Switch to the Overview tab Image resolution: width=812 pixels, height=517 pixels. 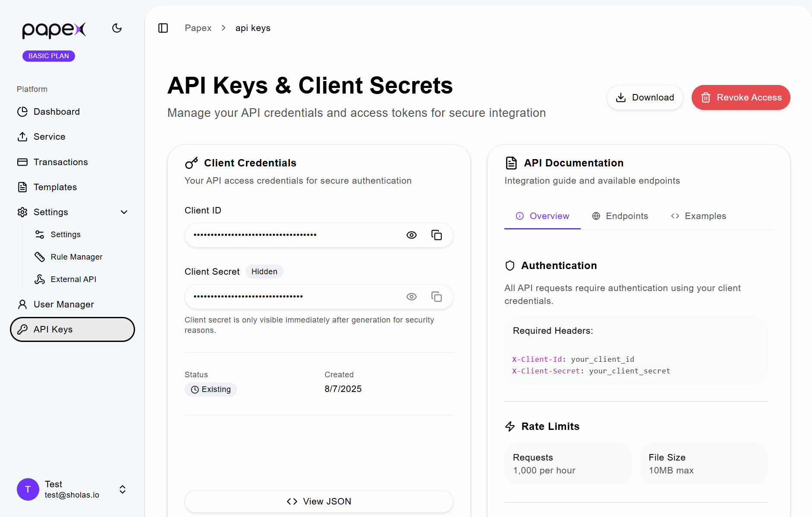[542, 216]
